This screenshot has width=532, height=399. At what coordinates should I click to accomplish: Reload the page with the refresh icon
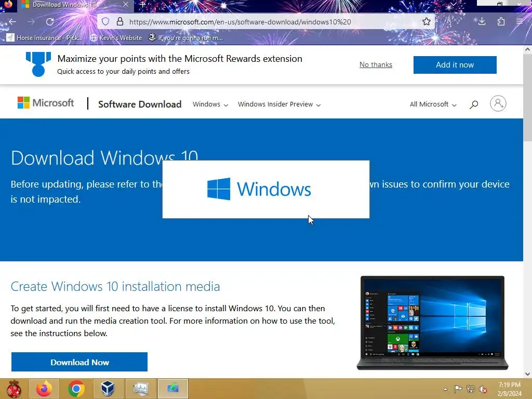coord(50,22)
